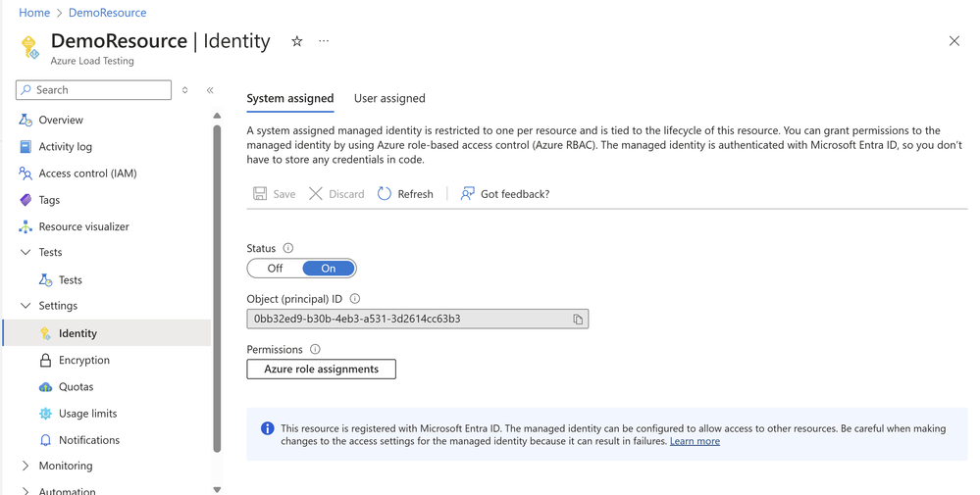Open the more options ellipsis in header

point(324,41)
